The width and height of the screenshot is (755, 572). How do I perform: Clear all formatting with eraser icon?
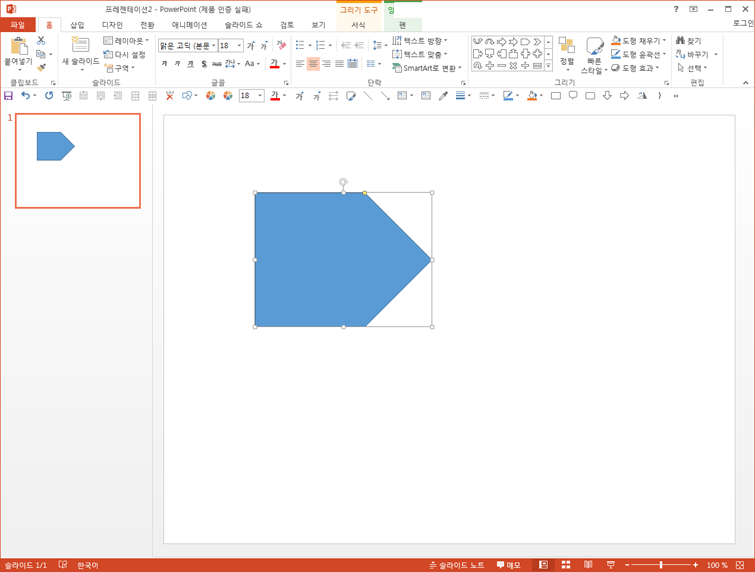281,46
